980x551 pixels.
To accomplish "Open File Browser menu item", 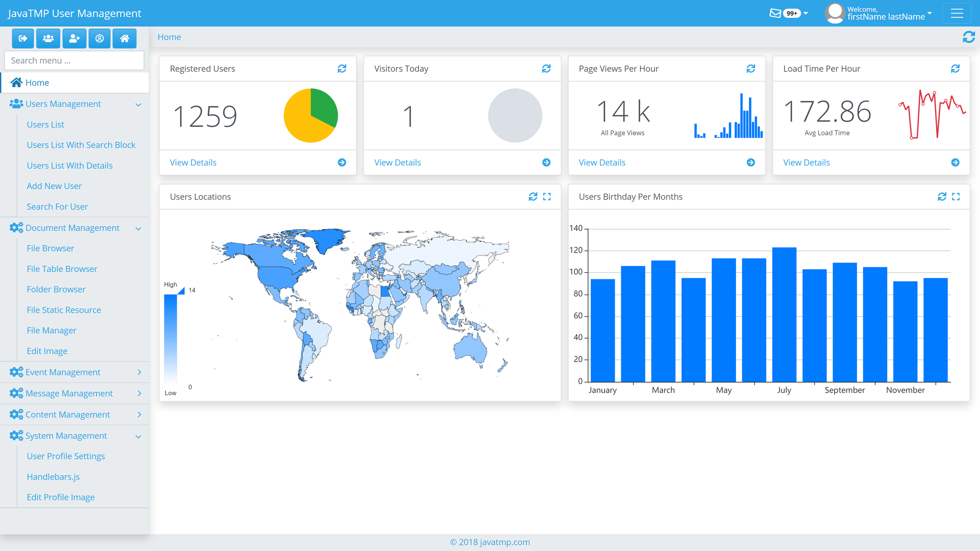I will click(50, 248).
